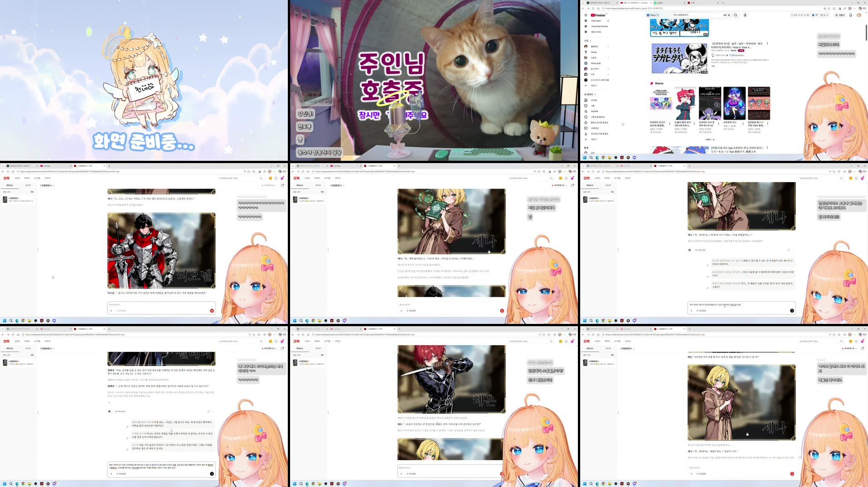868x487 pixels.
Task: Click the YouTube create (만들기) button
Action: click(840, 15)
